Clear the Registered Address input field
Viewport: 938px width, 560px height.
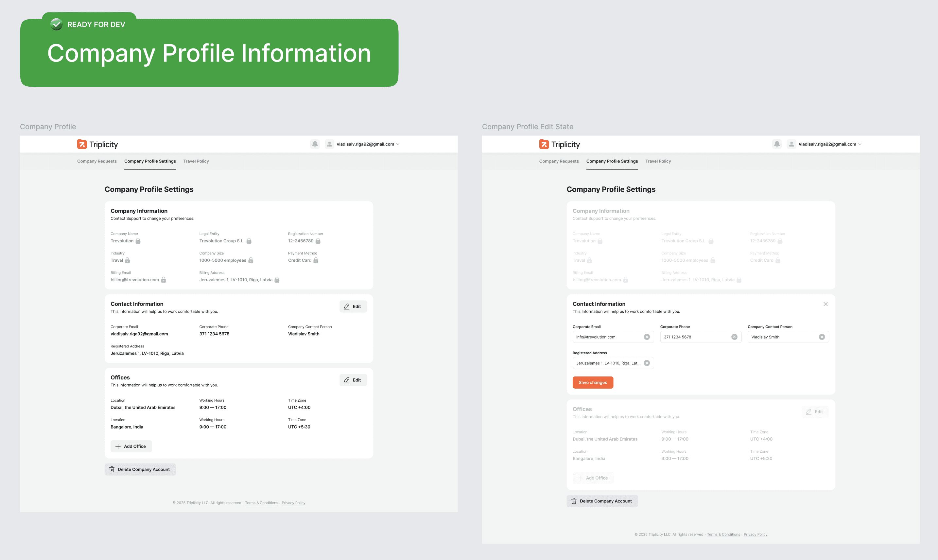pyautogui.click(x=647, y=363)
